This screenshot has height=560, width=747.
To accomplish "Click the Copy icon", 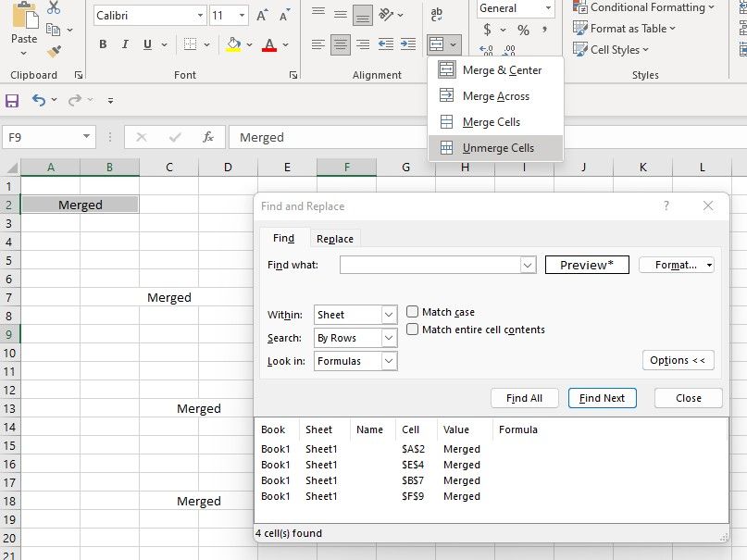I will pos(54,30).
